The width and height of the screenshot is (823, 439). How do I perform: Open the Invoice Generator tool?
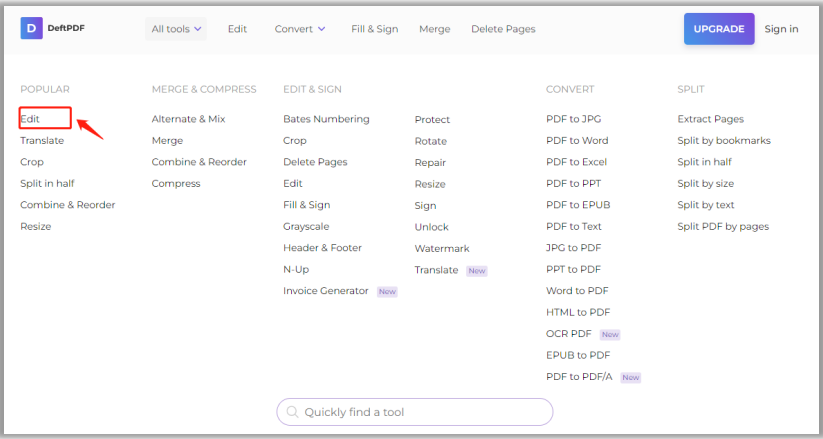(x=325, y=290)
